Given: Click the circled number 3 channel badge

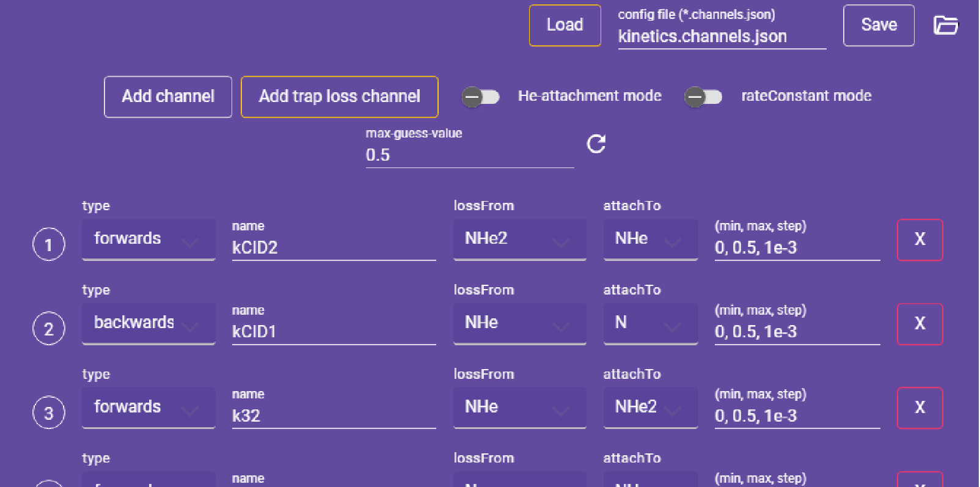Looking at the screenshot, I should click(49, 413).
